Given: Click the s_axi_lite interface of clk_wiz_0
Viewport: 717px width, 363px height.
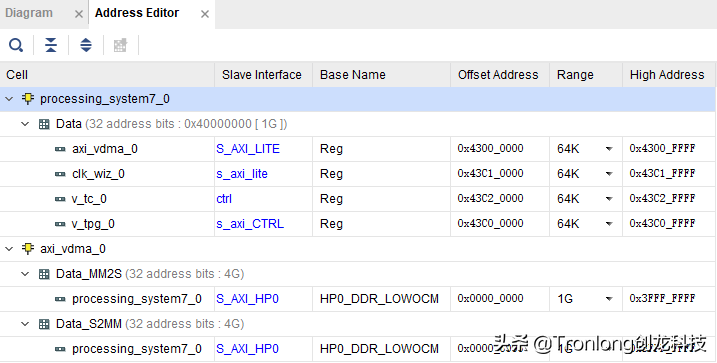Looking at the screenshot, I should coord(242,174).
